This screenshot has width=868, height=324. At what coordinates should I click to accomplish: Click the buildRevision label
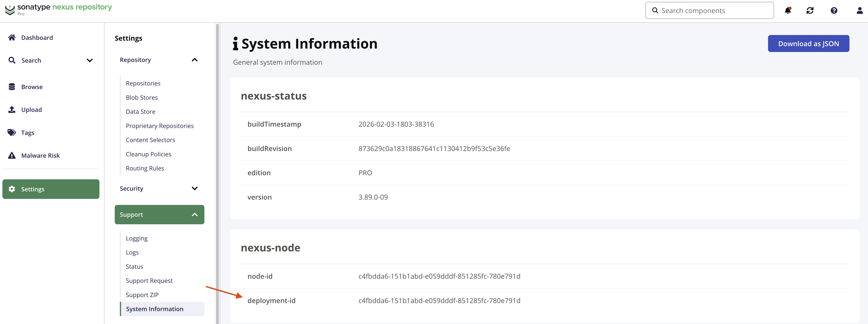pyautogui.click(x=270, y=148)
